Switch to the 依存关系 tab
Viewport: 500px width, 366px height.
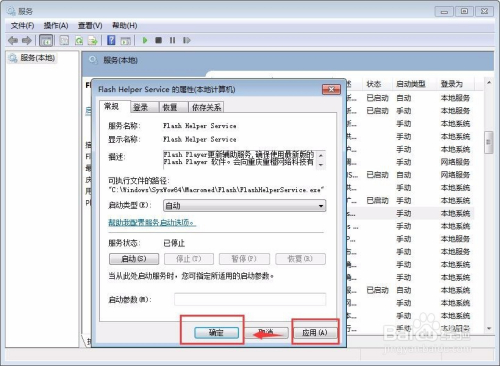[x=206, y=107]
